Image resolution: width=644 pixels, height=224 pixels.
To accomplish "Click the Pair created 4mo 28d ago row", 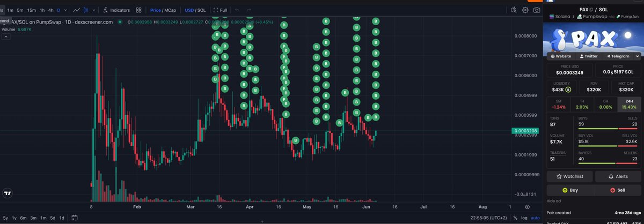I will 594,213.
